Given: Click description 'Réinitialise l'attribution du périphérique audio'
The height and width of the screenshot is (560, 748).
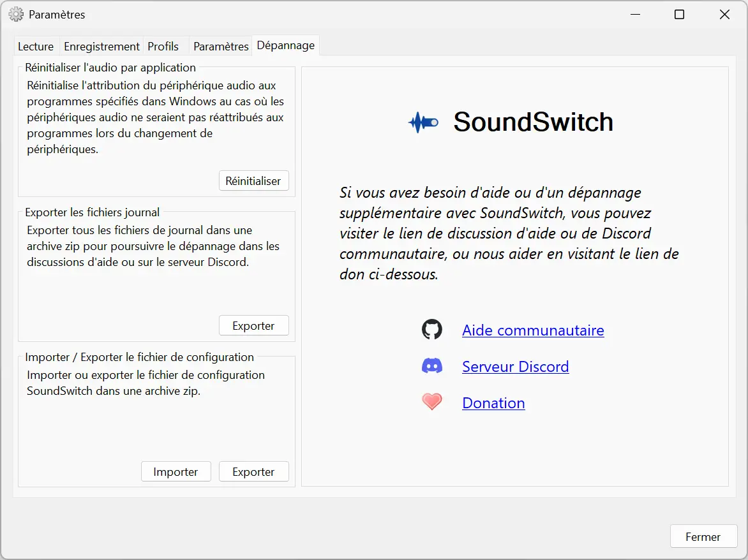Looking at the screenshot, I should [156, 117].
